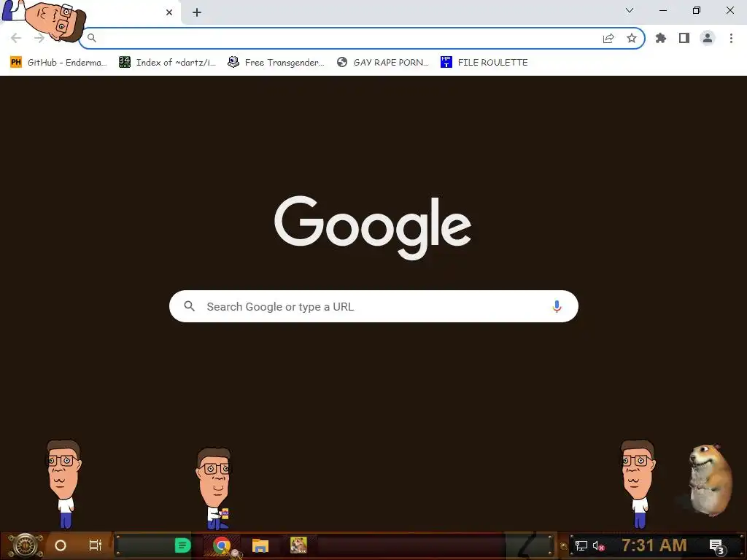This screenshot has height=560, width=747.
Task: Click the Search Google or type a URL box
Action: point(373,306)
